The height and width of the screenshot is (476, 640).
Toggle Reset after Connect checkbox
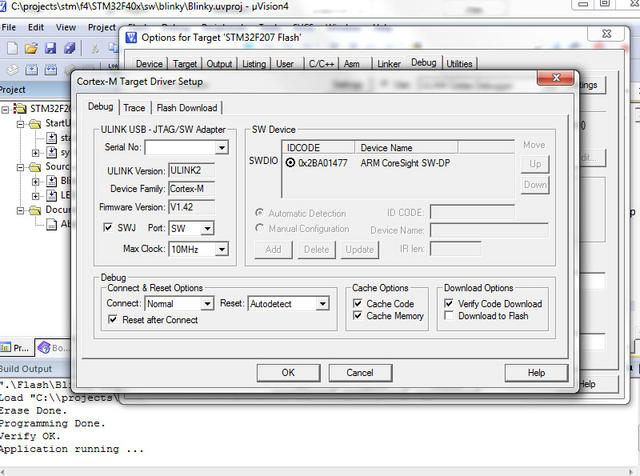113,319
